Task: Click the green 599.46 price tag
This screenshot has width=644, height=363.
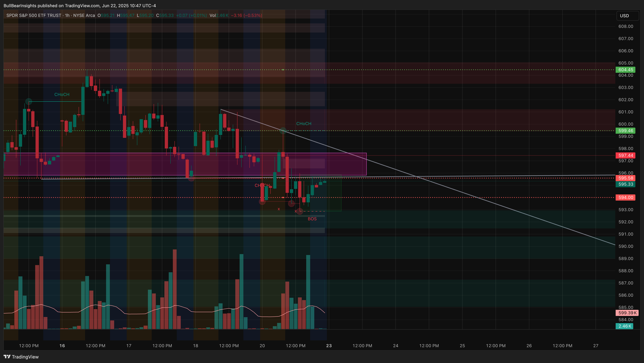Action: point(626,130)
